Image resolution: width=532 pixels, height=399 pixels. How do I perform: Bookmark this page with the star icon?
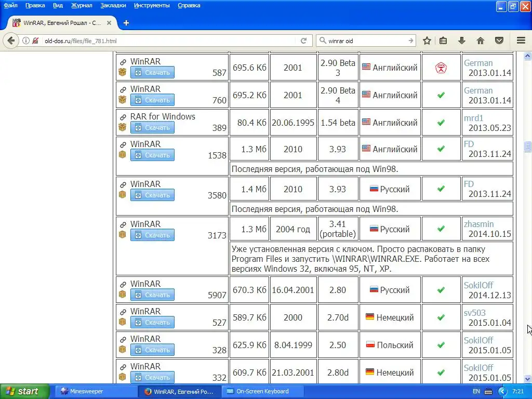tap(427, 41)
